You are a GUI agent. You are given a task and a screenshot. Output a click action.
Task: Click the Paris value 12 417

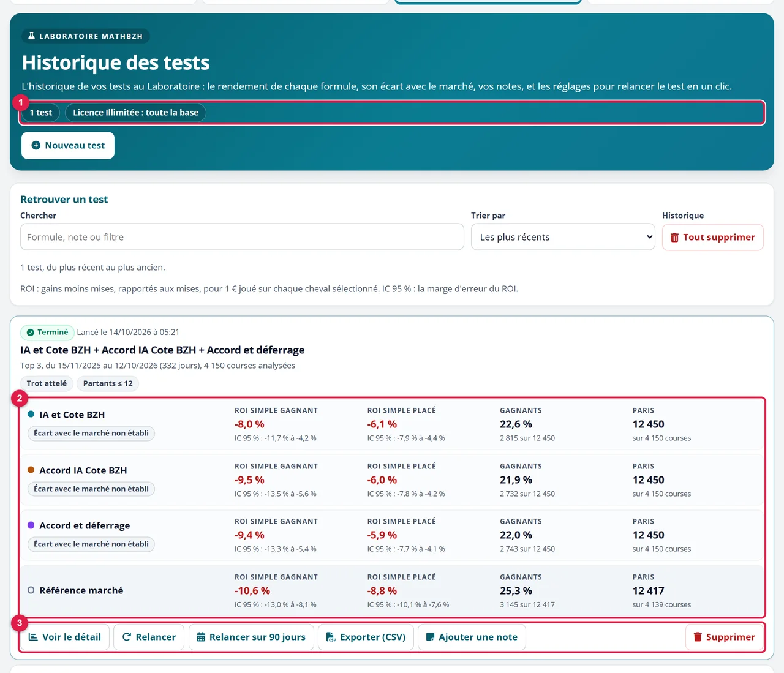(x=649, y=591)
